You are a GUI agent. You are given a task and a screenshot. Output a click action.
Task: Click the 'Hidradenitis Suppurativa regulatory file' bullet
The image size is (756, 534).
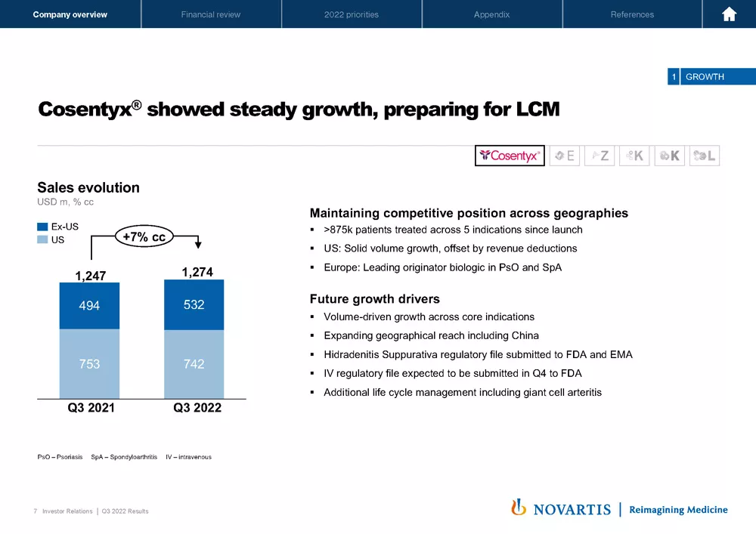click(x=478, y=355)
